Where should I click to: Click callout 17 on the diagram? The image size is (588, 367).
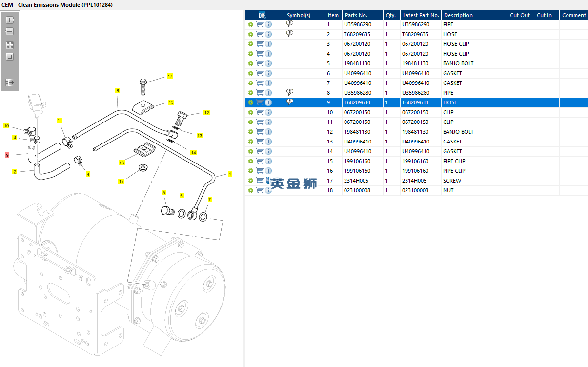[x=170, y=76]
